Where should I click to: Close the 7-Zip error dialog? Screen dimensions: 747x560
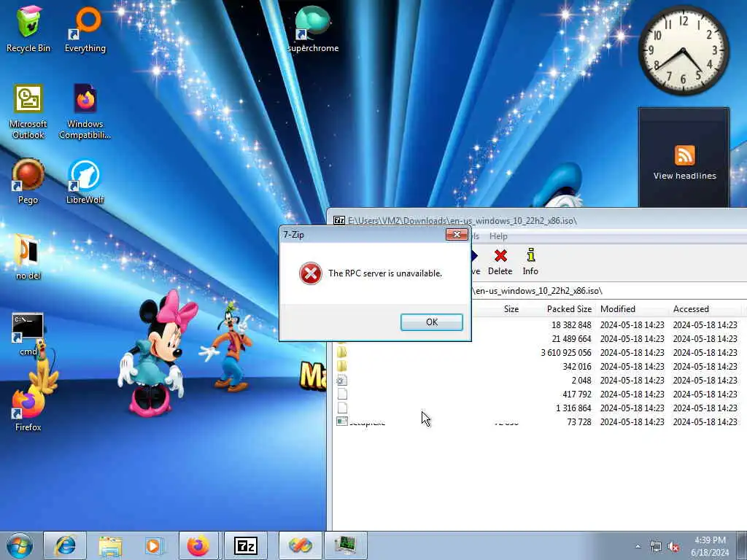[x=457, y=234]
